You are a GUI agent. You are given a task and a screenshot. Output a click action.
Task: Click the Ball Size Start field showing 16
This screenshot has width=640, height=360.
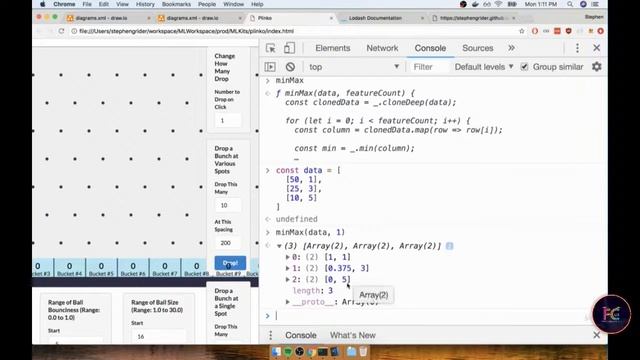(158, 336)
